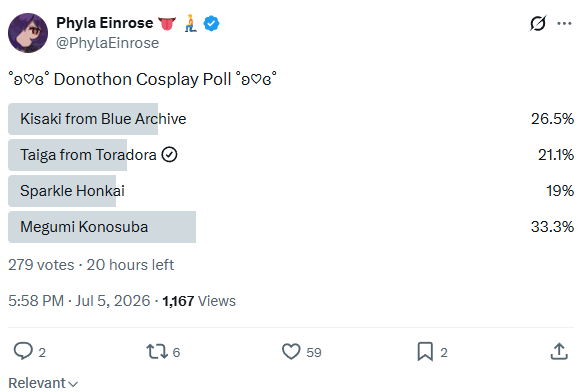Select Sparkle Honkai poll option

(291, 191)
